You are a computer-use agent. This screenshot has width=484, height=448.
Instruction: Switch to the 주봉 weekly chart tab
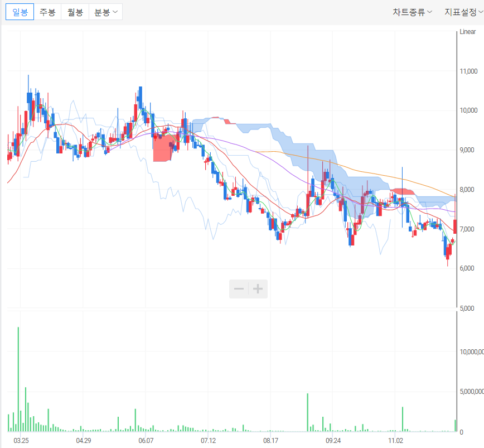point(47,12)
